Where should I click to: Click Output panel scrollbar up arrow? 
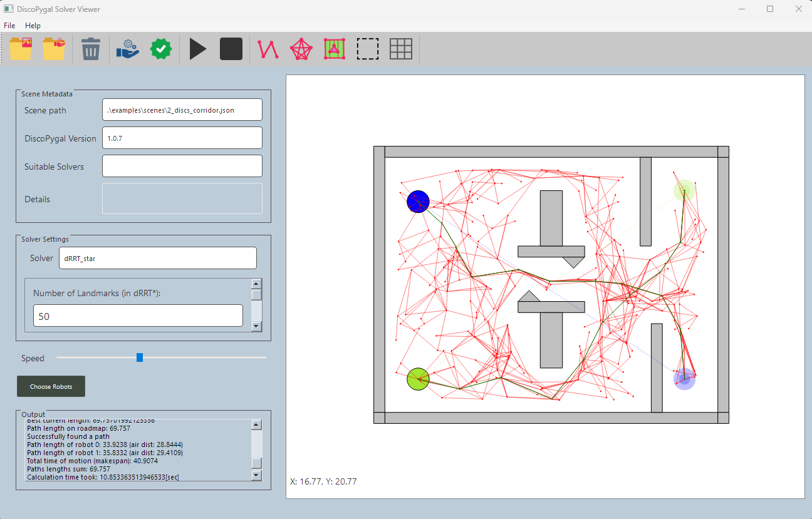tap(256, 424)
